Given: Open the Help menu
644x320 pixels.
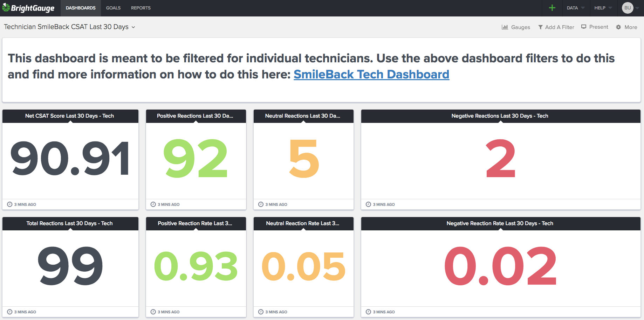Looking at the screenshot, I should tap(603, 8).
